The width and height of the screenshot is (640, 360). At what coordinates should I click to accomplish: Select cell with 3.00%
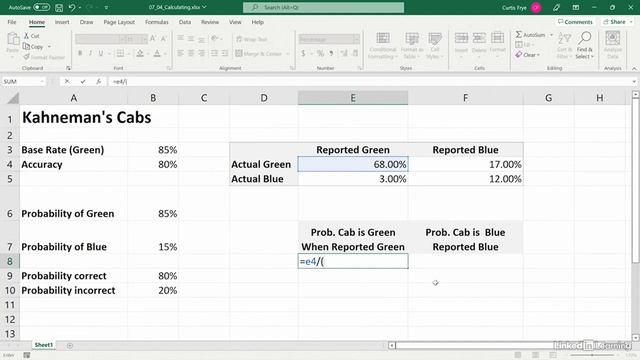pyautogui.click(x=353, y=179)
